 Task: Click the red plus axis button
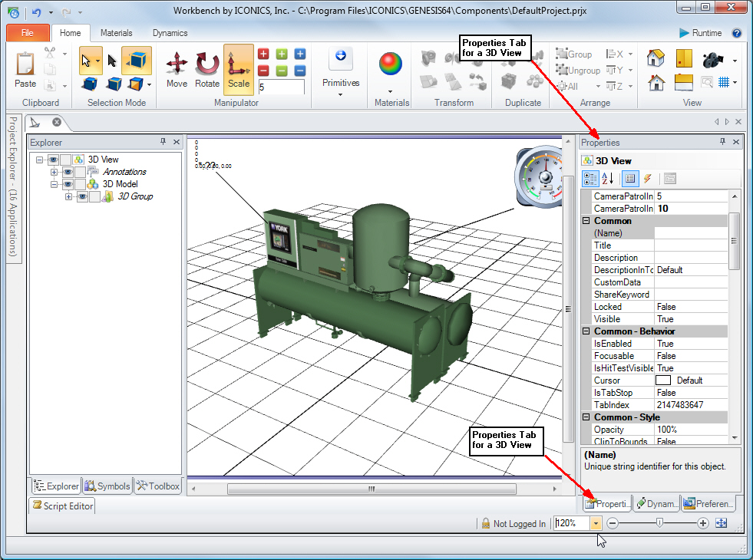[x=263, y=54]
